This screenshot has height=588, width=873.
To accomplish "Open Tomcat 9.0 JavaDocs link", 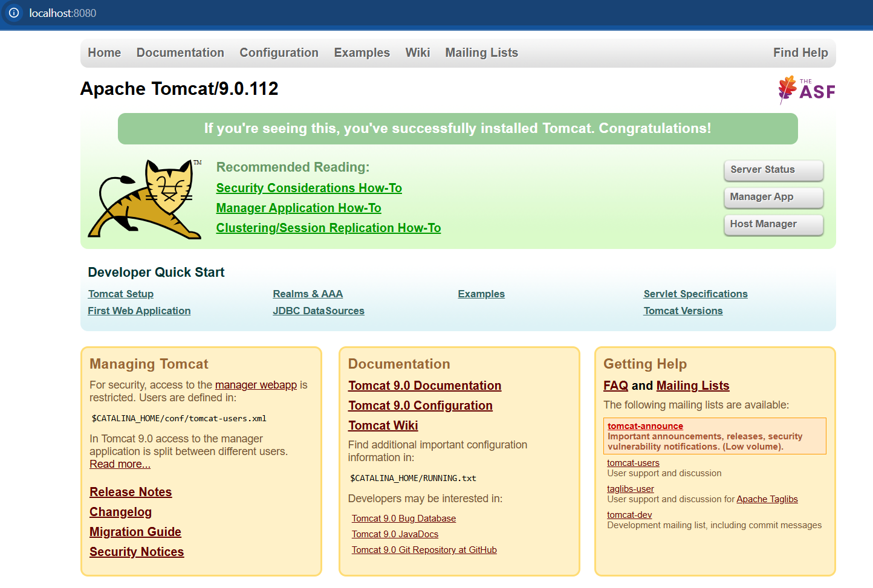I will [x=395, y=534].
